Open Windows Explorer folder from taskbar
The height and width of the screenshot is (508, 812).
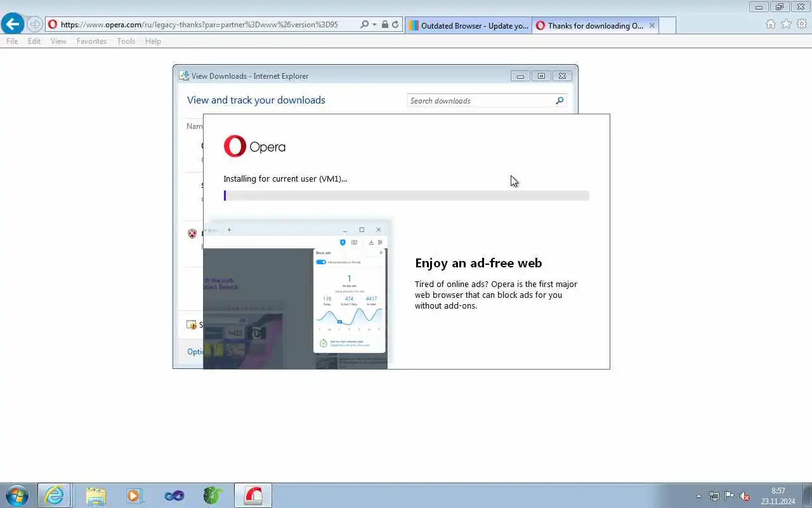point(96,495)
